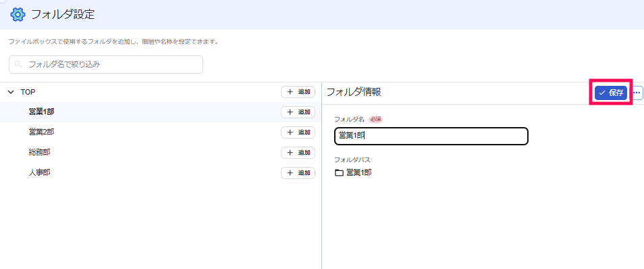The width and height of the screenshot is (644, 269).
Task: Save the folder information with 保存
Action: [x=611, y=93]
